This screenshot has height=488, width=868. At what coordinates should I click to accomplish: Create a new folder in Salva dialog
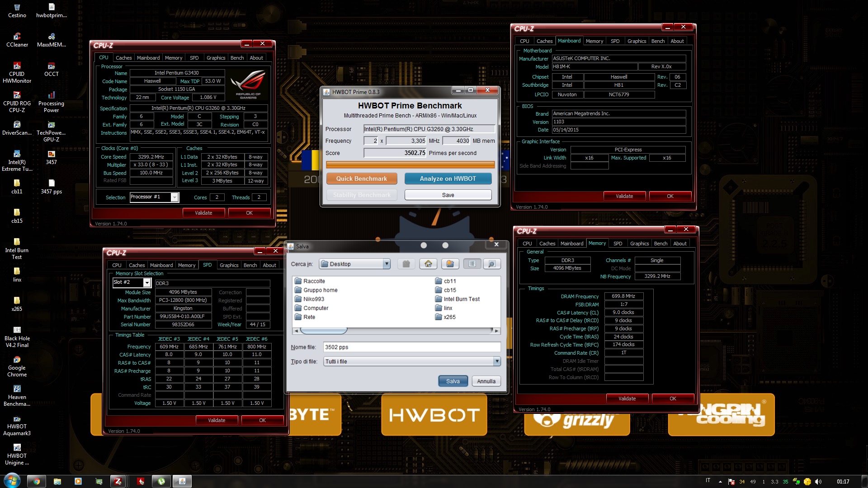(x=450, y=264)
